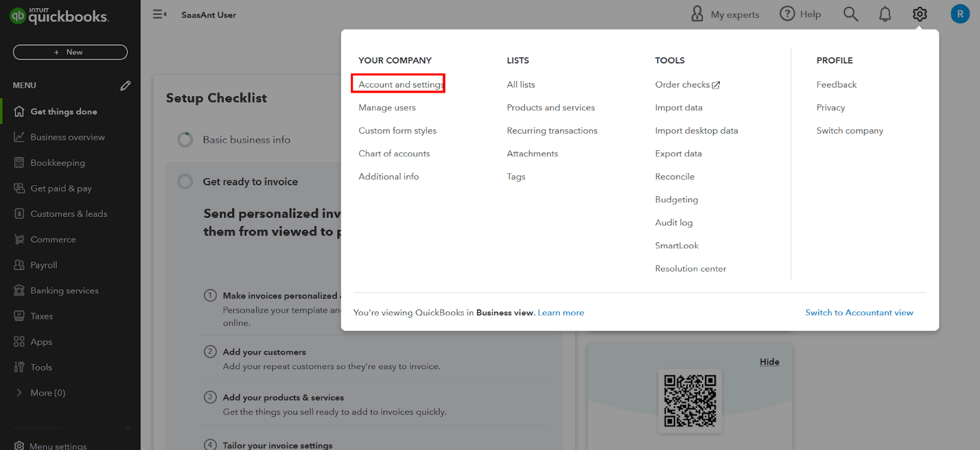
Task: Open All lists
Action: point(521,85)
